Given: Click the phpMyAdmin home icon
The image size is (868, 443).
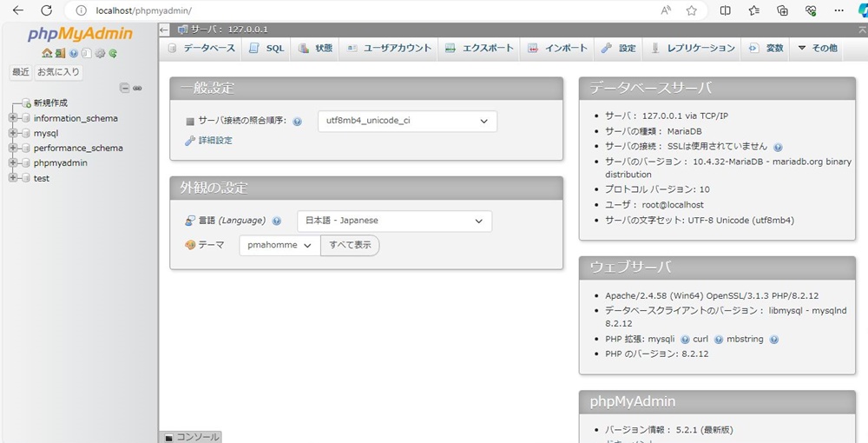Looking at the screenshot, I should (47, 53).
